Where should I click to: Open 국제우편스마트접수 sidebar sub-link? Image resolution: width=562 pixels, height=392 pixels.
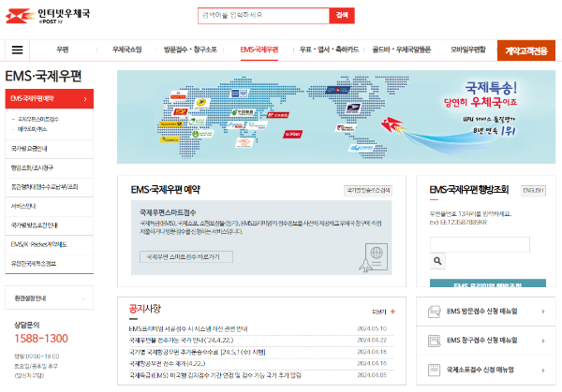coord(38,119)
